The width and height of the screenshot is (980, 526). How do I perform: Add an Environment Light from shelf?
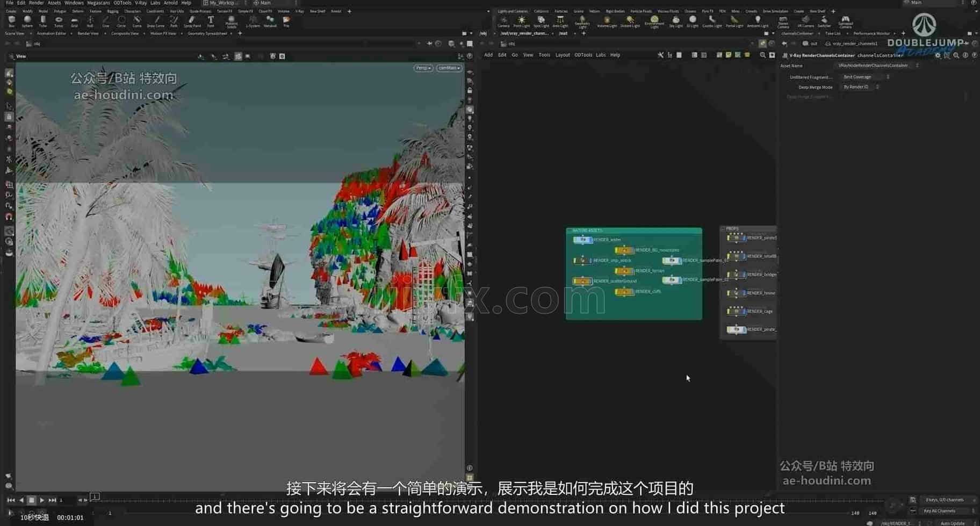coord(654,22)
